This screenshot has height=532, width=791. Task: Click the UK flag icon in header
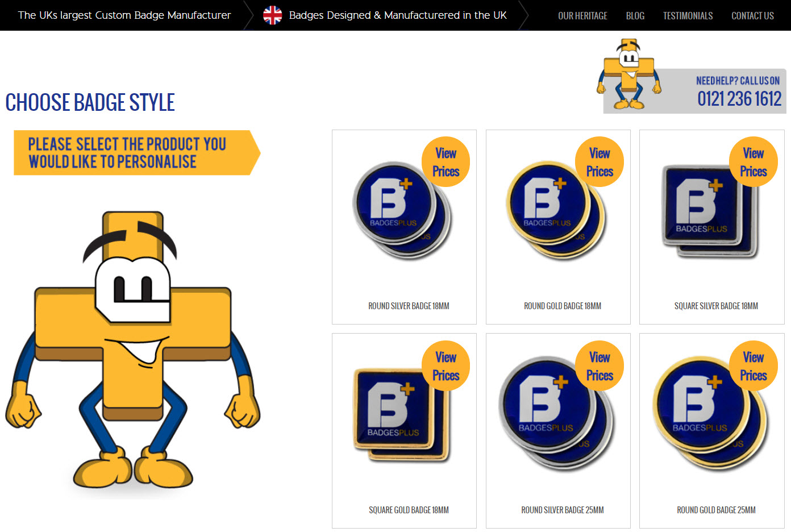coord(273,15)
